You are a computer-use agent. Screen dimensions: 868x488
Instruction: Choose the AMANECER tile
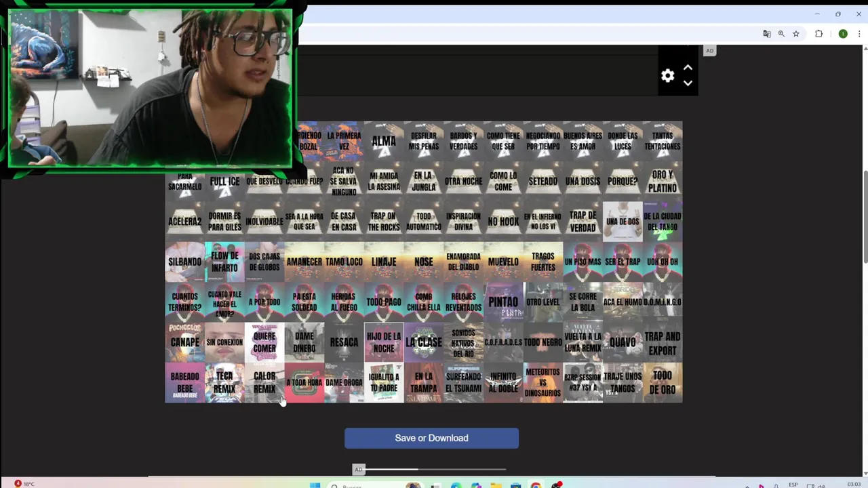tap(304, 262)
